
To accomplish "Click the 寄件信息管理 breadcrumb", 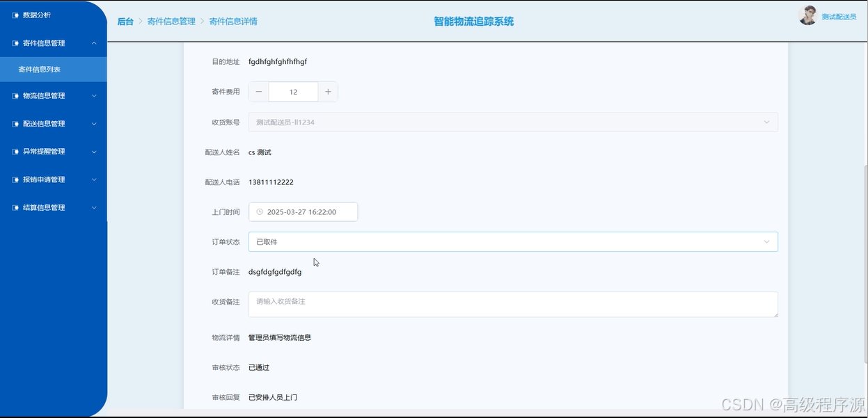I will (171, 22).
